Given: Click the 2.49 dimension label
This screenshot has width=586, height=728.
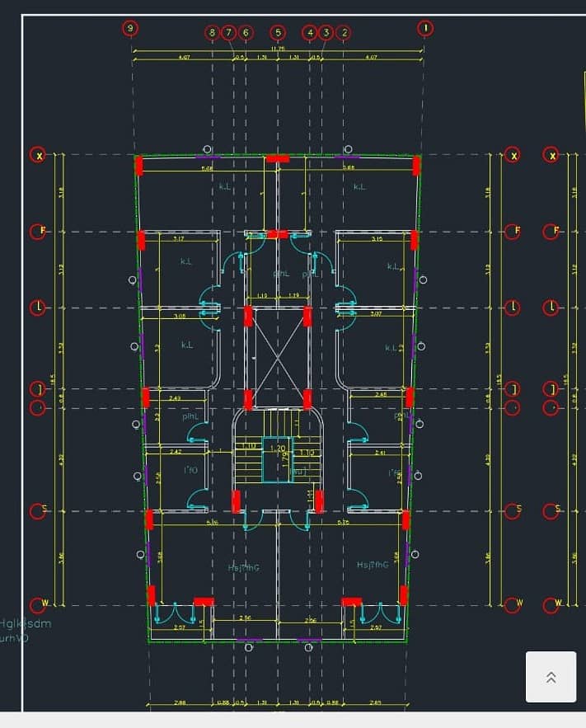Looking at the screenshot, I should click(x=175, y=398).
